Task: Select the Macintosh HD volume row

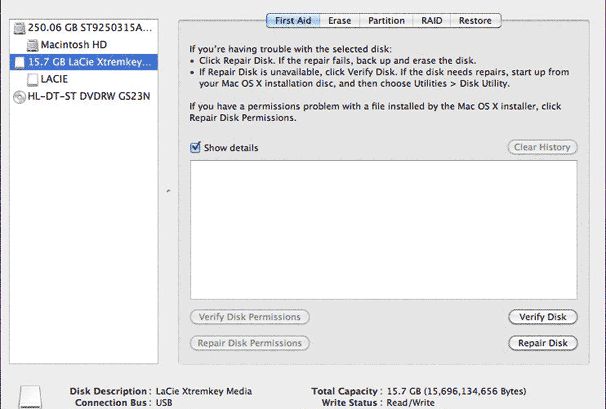Action: (x=84, y=45)
